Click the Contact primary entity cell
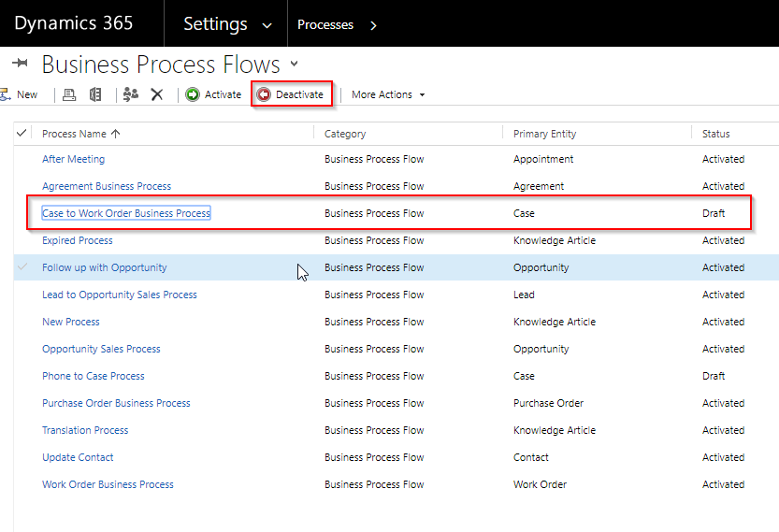The image size is (779, 532). coord(531,457)
